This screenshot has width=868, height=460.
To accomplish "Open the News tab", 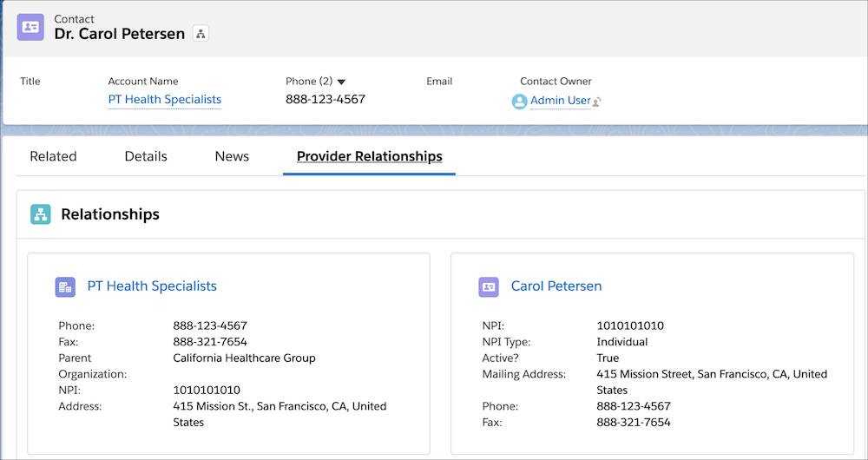I will 232,156.
